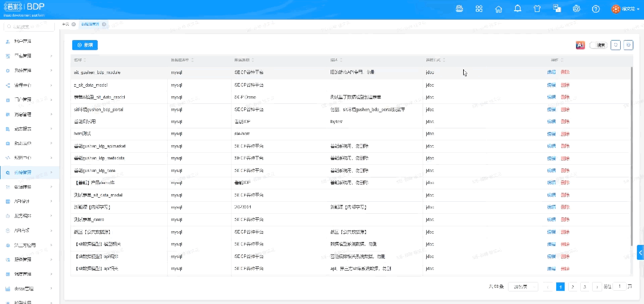This screenshot has height=304, width=644.
Task: Select the sit_gushen_bdp_module name cell
Action: 97,72
